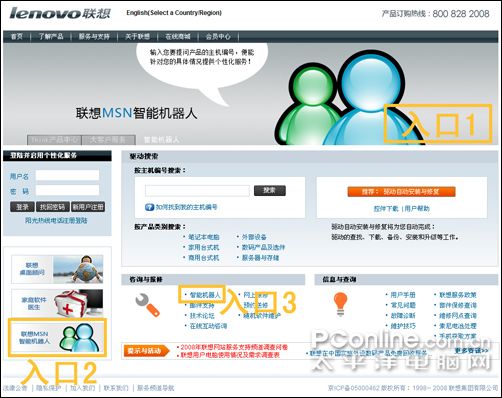Viewport: 502px width, 398px height.
Task: Open the 如何找到我的主机编号 link
Action: pos(186,207)
